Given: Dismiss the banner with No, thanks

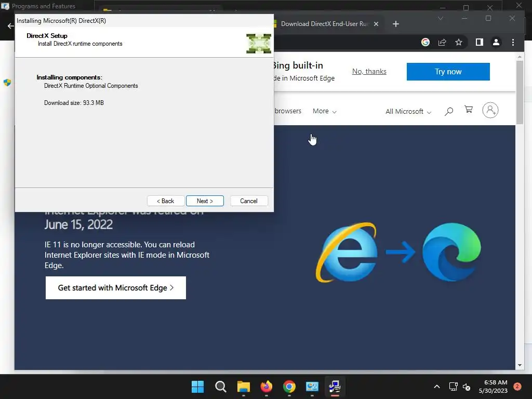Looking at the screenshot, I should (369, 72).
